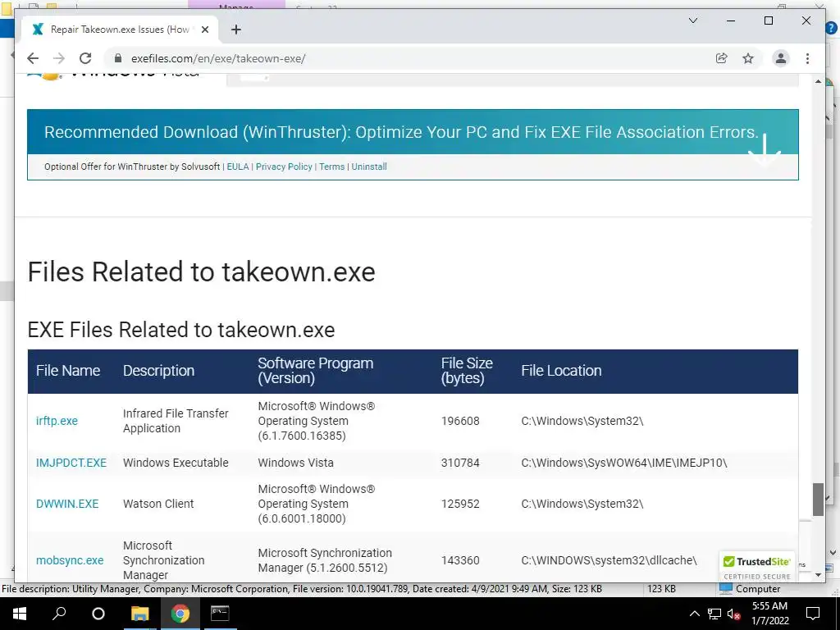This screenshot has height=630, width=840.
Task: Click the scrollbar up arrow
Action: tap(818, 81)
